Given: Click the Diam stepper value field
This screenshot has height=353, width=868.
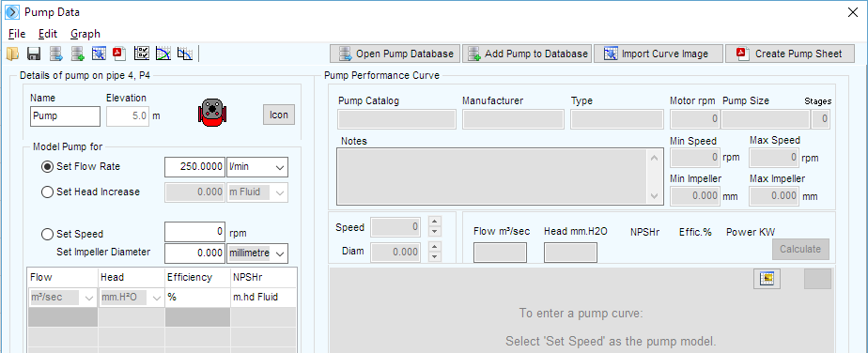Looking at the screenshot, I should (395, 253).
